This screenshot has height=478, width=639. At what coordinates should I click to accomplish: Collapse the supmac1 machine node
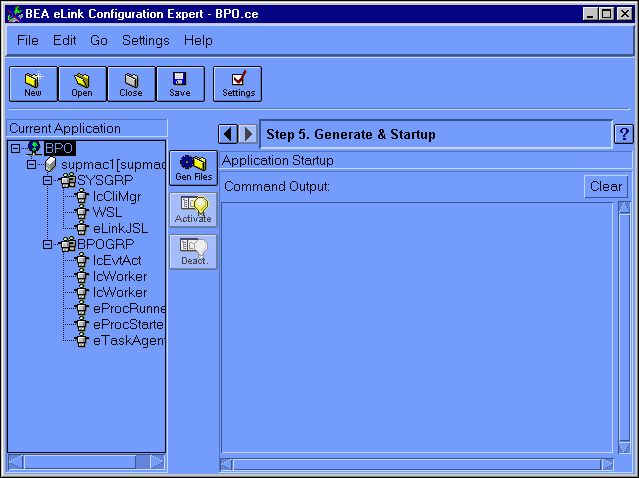tap(31, 165)
